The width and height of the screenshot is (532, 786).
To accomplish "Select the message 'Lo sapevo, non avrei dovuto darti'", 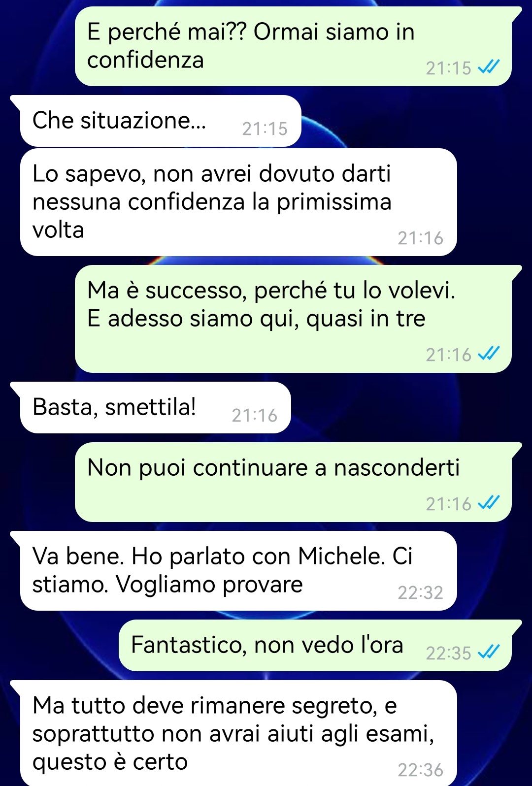I will point(238,202).
